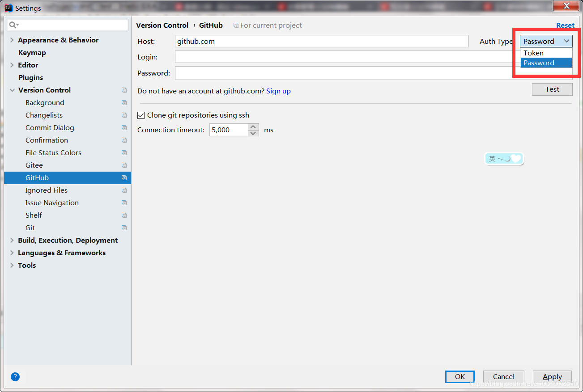Click the project-level icon beside Version Control
583x392 pixels.
[x=124, y=90]
